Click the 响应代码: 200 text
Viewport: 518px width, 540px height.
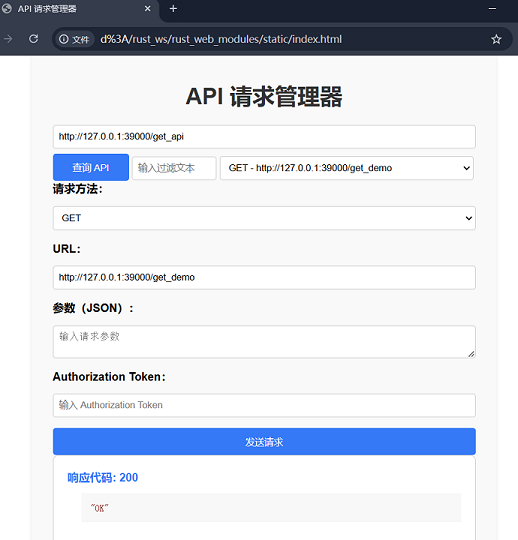click(x=103, y=478)
